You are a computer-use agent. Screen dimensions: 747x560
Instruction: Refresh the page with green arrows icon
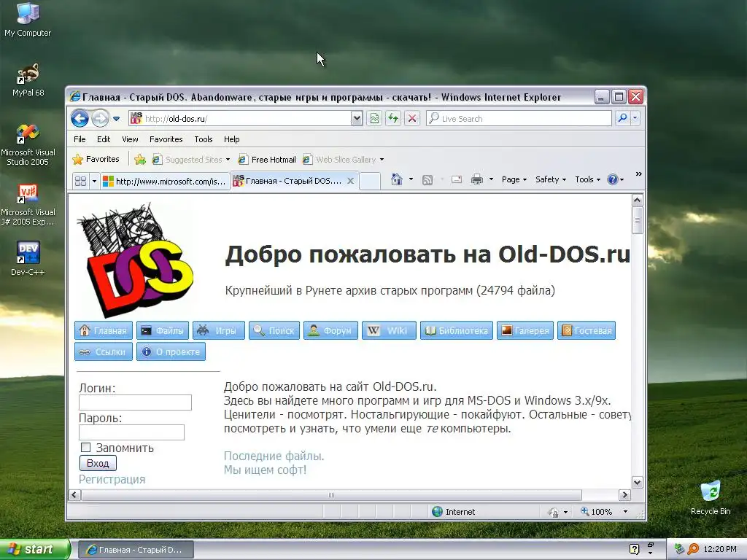click(393, 119)
